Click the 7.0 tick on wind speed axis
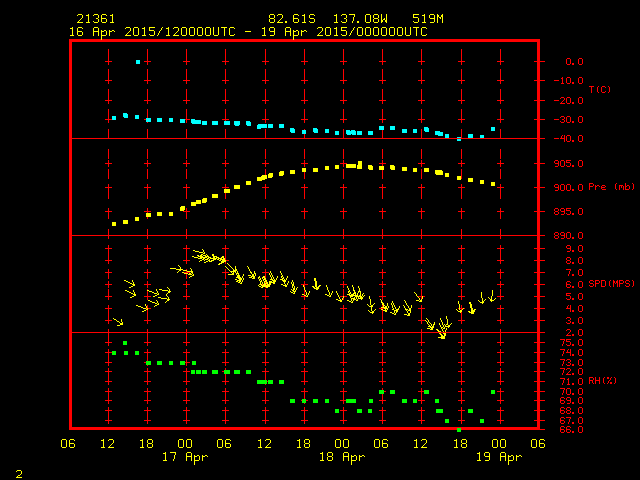This screenshot has width=640, height=480. coord(574,273)
